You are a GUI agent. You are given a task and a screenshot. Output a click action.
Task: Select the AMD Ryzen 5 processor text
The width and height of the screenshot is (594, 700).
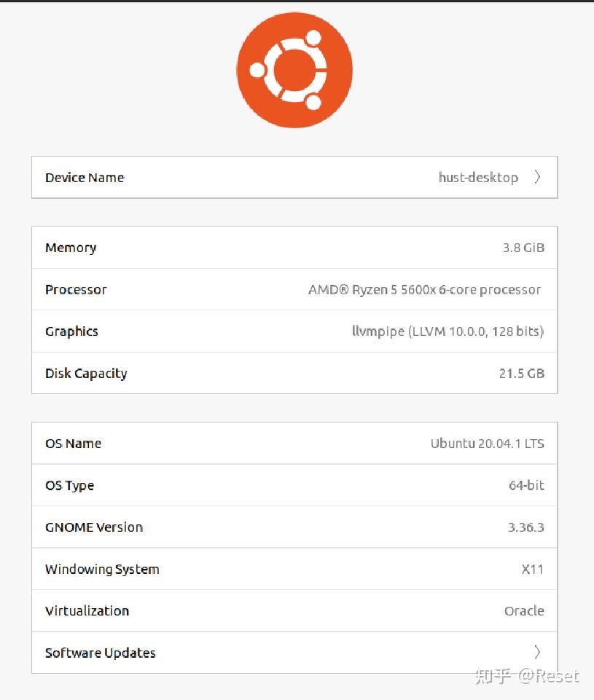pyautogui.click(x=424, y=290)
